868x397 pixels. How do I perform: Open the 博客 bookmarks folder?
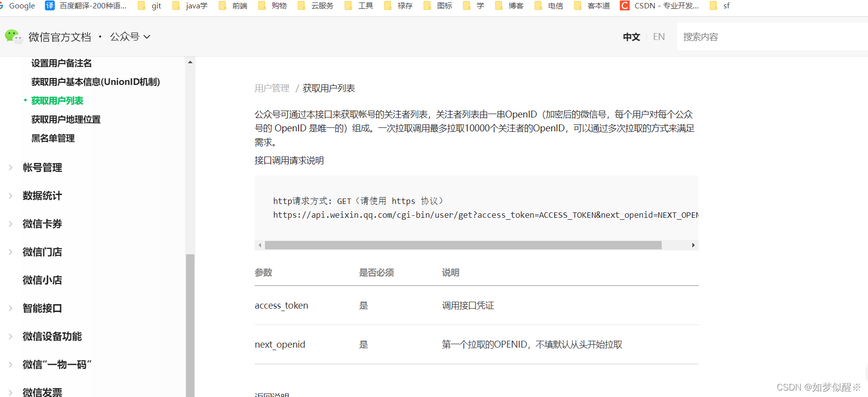coord(509,5)
